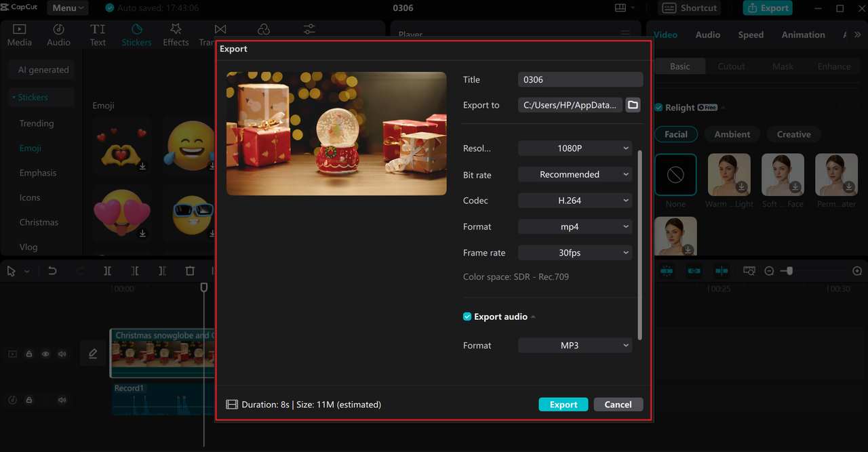The height and width of the screenshot is (452, 868).
Task: Open the Mask sub-tab
Action: click(x=783, y=66)
